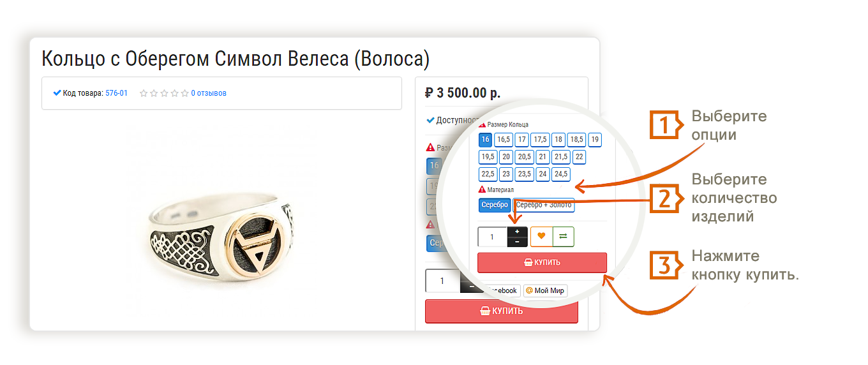Click the step 1 number box

click(x=664, y=124)
